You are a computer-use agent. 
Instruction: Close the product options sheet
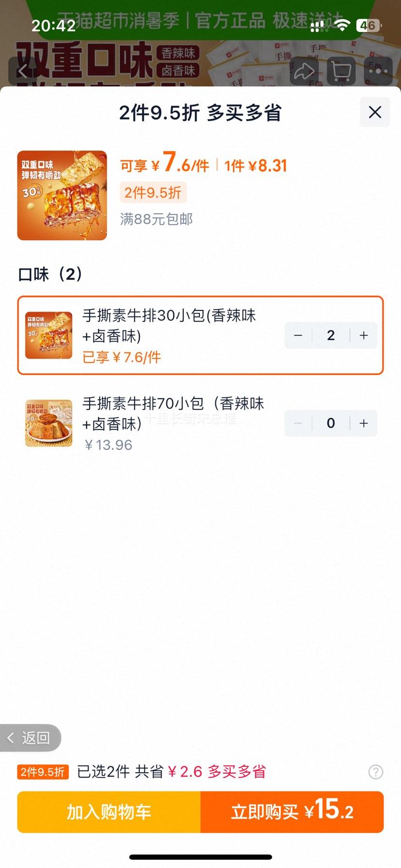point(375,112)
